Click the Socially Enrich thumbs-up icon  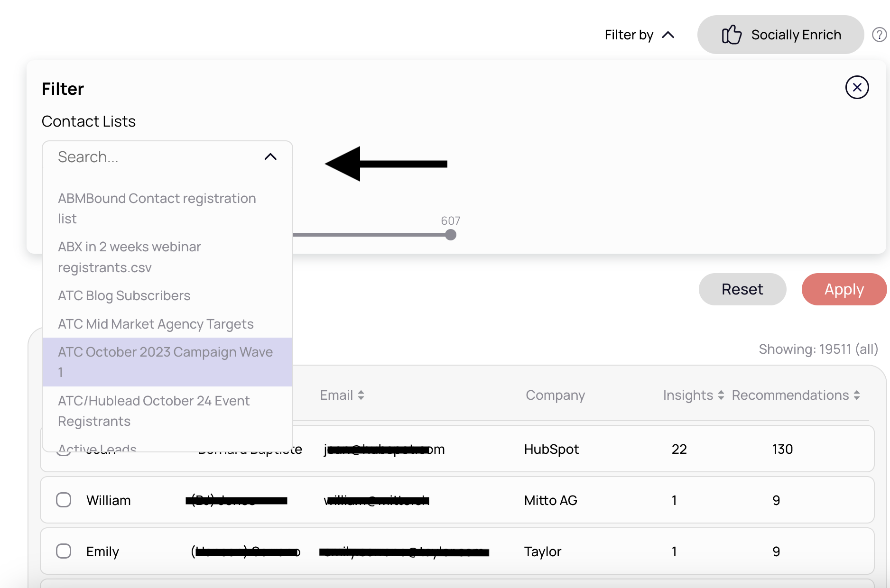[732, 34]
